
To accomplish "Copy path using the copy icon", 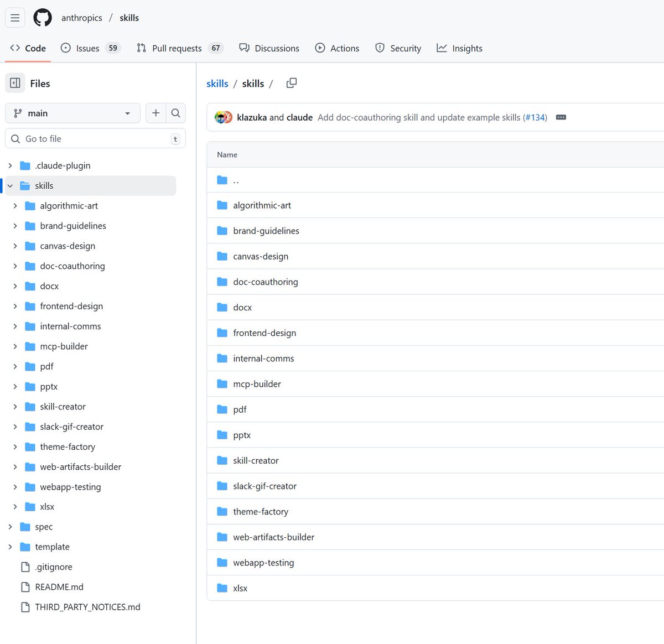I will click(291, 83).
